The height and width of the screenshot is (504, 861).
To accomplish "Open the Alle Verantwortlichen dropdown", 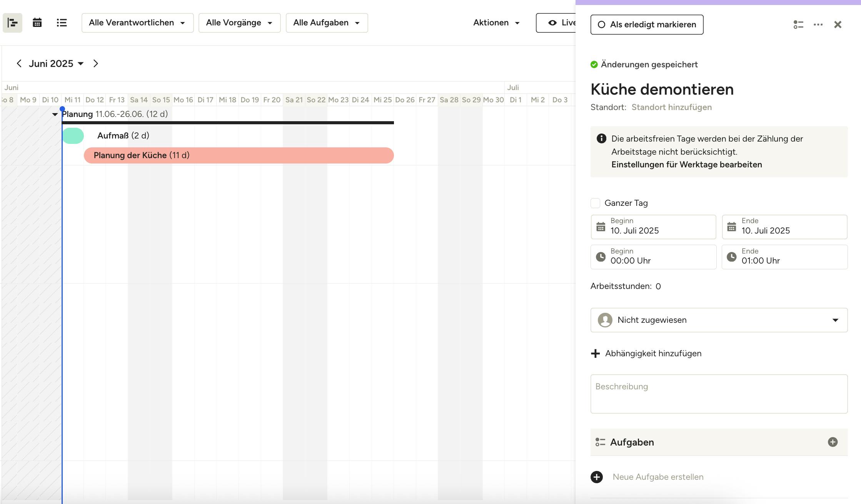I will tap(137, 23).
